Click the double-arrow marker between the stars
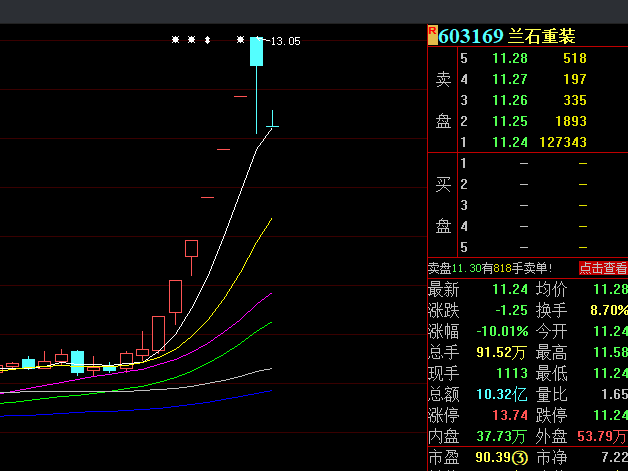628x471 pixels. click(207, 40)
